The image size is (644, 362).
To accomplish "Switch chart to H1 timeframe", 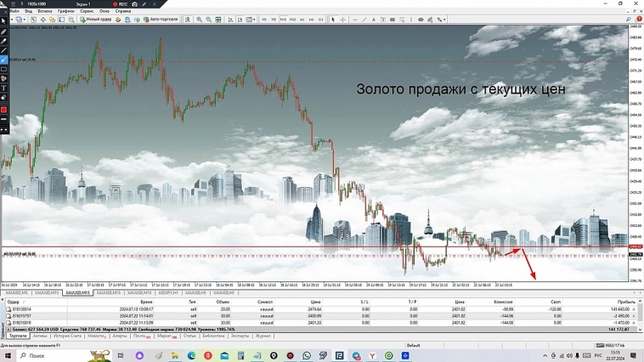I will 302,20.
